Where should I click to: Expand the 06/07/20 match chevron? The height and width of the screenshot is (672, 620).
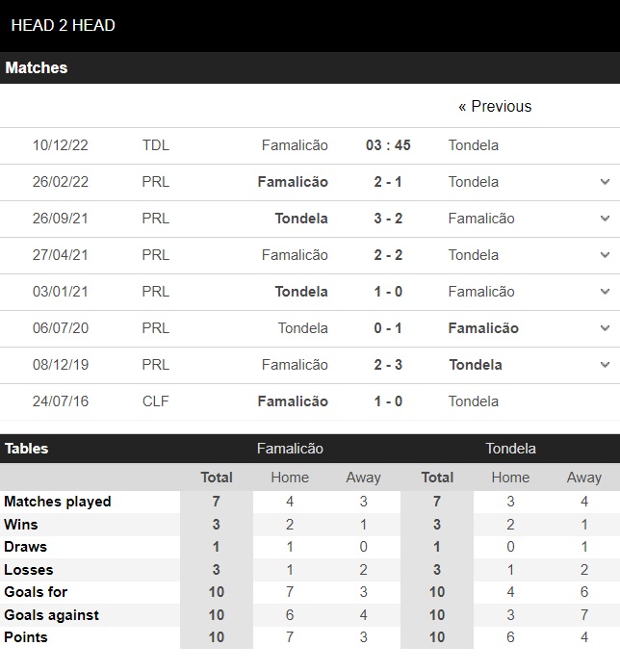coord(605,328)
